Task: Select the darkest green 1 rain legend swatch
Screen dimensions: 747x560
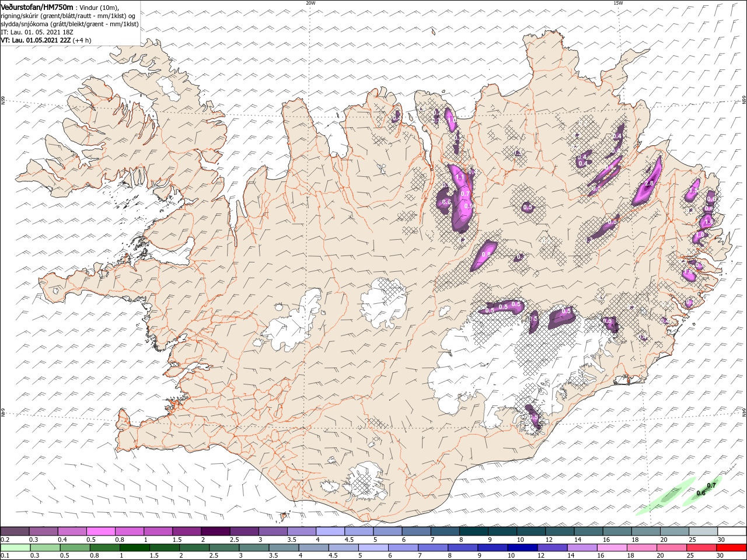Action: click(x=134, y=548)
